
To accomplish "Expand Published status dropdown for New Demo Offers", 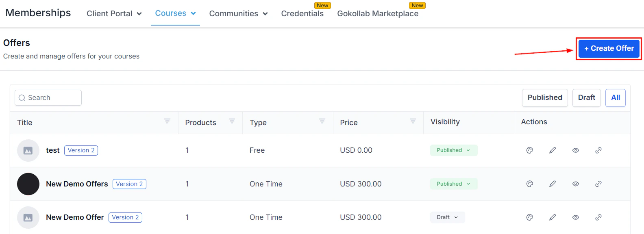I will point(454,184).
